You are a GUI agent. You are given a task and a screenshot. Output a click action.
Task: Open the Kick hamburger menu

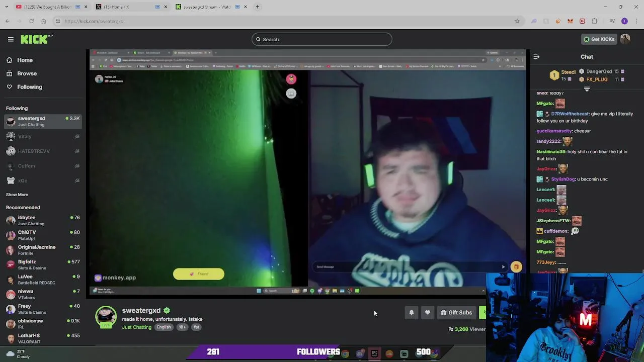(x=11, y=39)
